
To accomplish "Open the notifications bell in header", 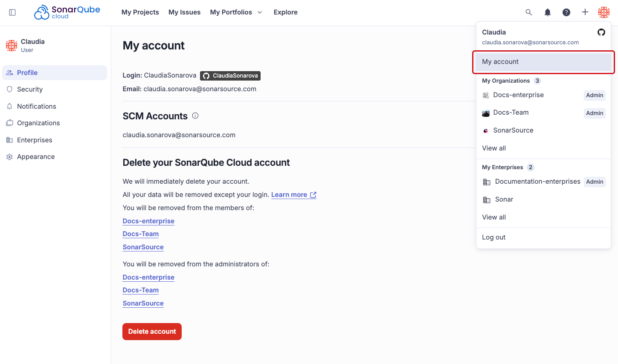I will click(548, 12).
